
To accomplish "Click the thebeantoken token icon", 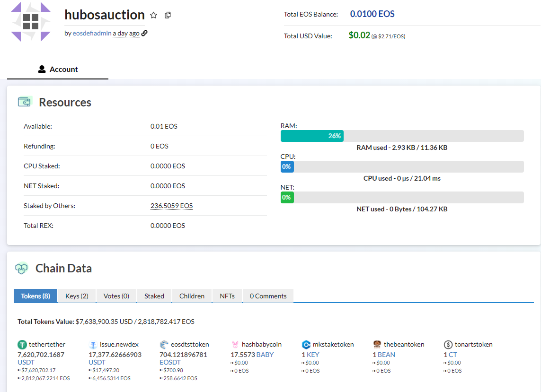I will pyautogui.click(x=377, y=345).
